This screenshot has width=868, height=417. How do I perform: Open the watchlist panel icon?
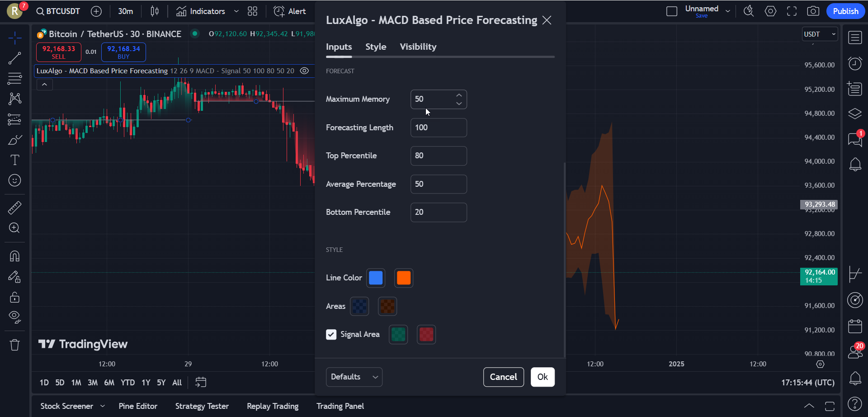855,38
